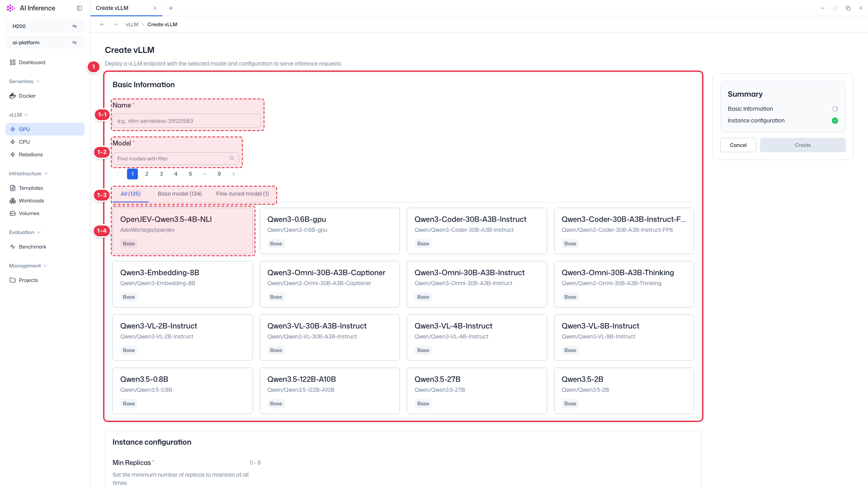This screenshot has height=488, width=868.
Task: Click the model search magnifier icon
Action: click(232, 159)
